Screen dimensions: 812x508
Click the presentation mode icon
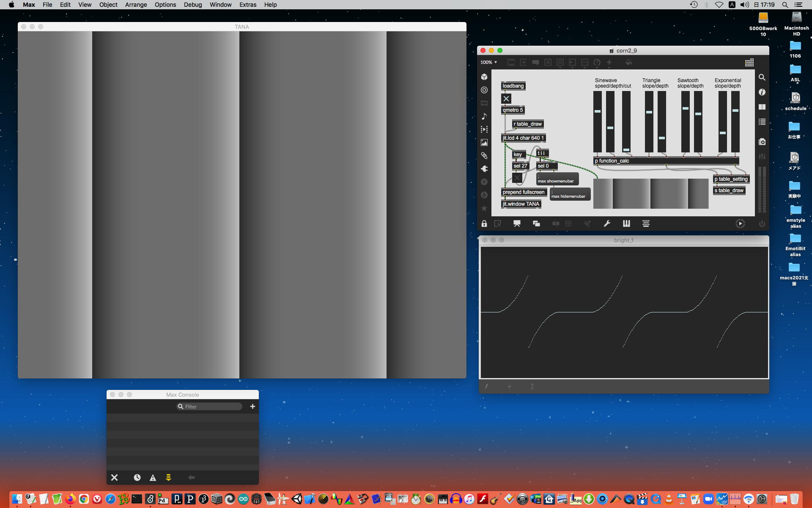[x=517, y=224]
